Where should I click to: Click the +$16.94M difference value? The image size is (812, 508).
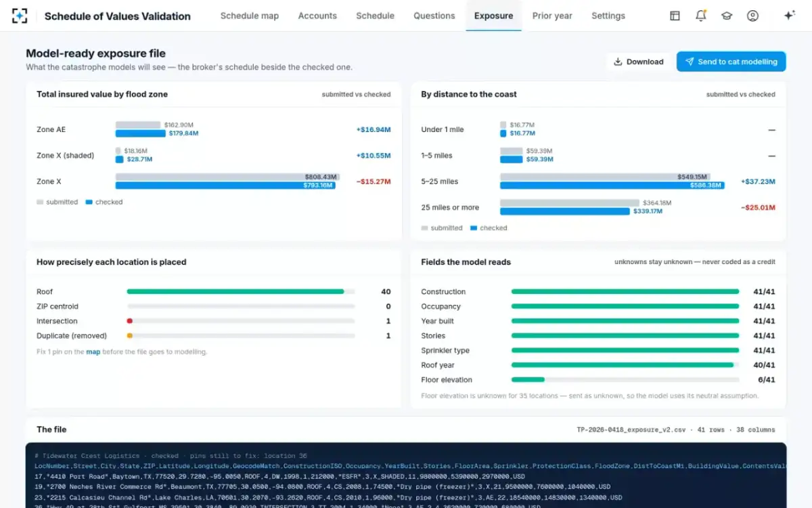[374, 129]
